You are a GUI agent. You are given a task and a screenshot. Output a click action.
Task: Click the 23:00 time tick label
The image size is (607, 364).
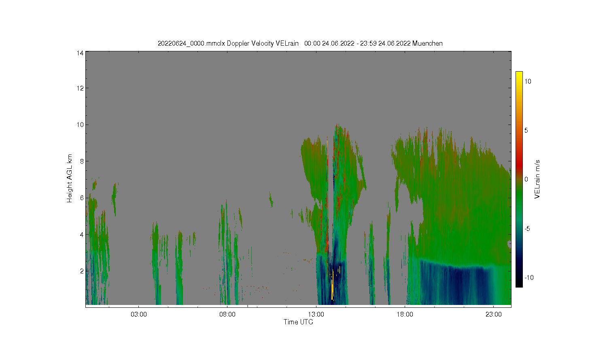(x=493, y=314)
